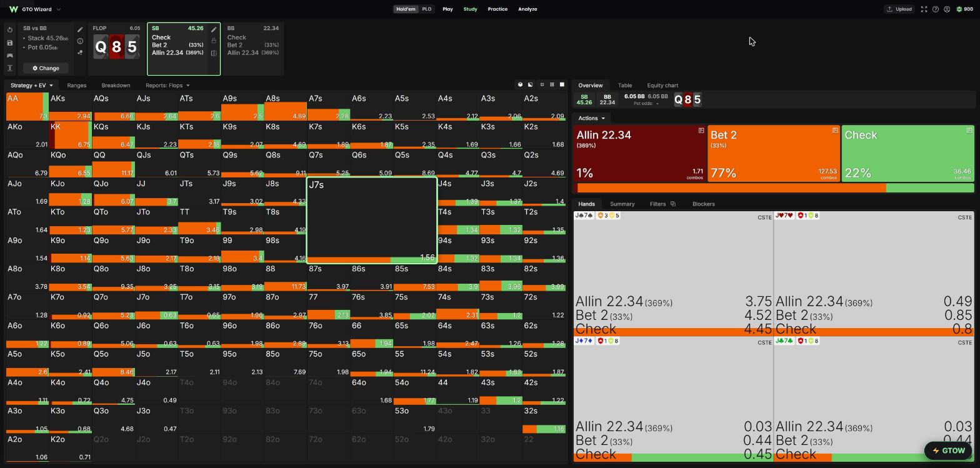This screenshot has height=468, width=980.
Task: Click the Upload button
Action: pyautogui.click(x=899, y=9)
